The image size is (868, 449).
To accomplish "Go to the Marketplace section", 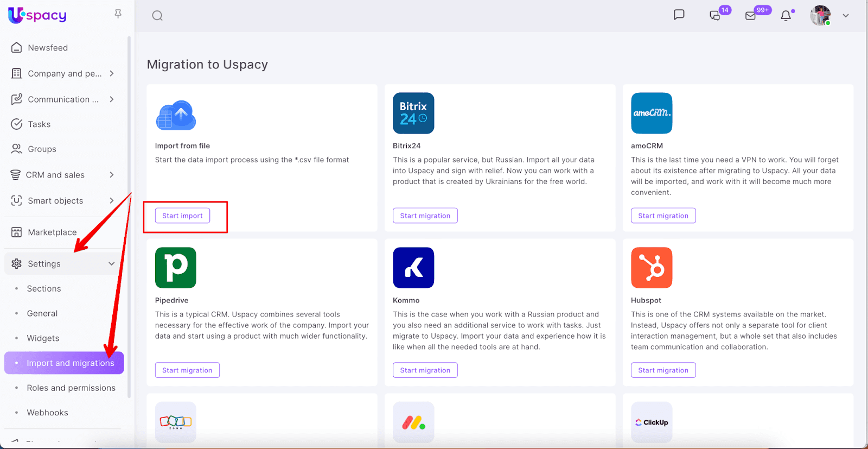I will pyautogui.click(x=52, y=232).
